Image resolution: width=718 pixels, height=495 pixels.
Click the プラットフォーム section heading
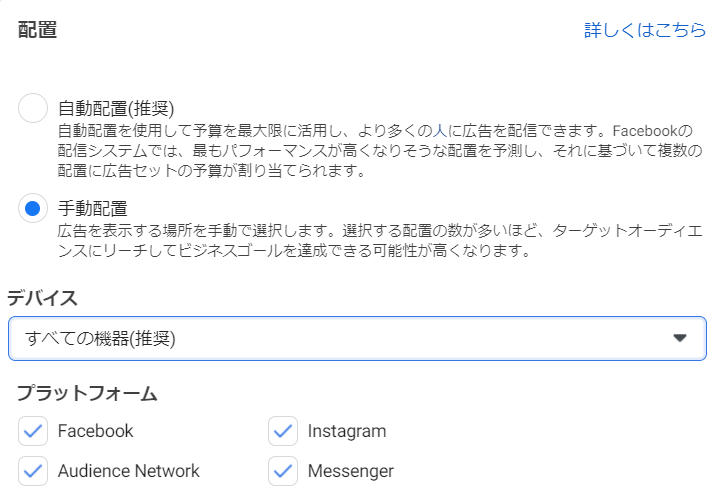point(86,393)
